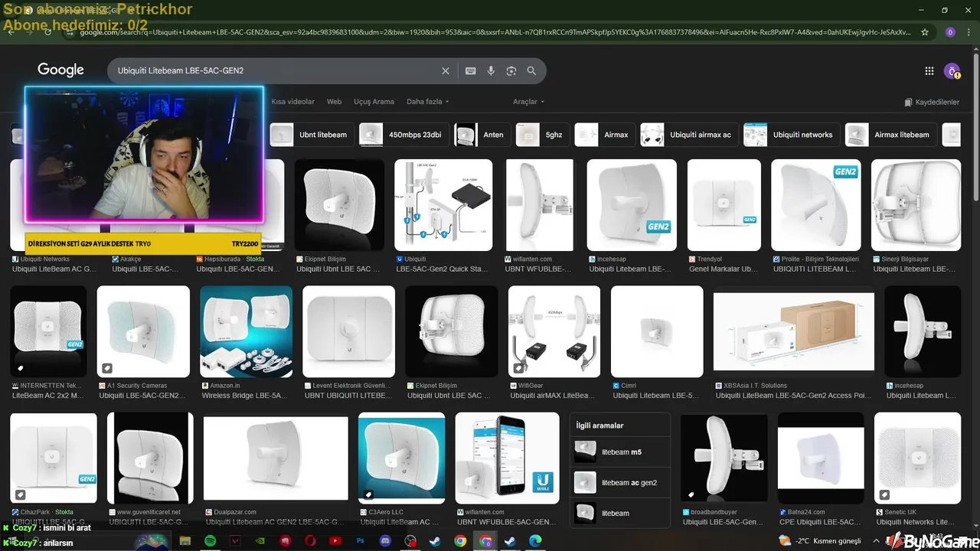Screen dimensions: 980x551
Task: Select the Ubiquiti airmax ac chip
Action: [689, 135]
